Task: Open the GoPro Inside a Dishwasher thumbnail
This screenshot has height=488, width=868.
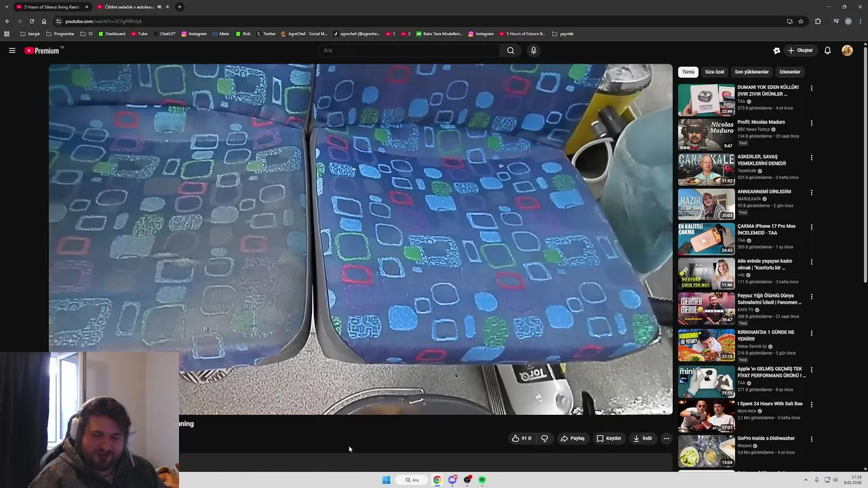Action: coord(706,451)
